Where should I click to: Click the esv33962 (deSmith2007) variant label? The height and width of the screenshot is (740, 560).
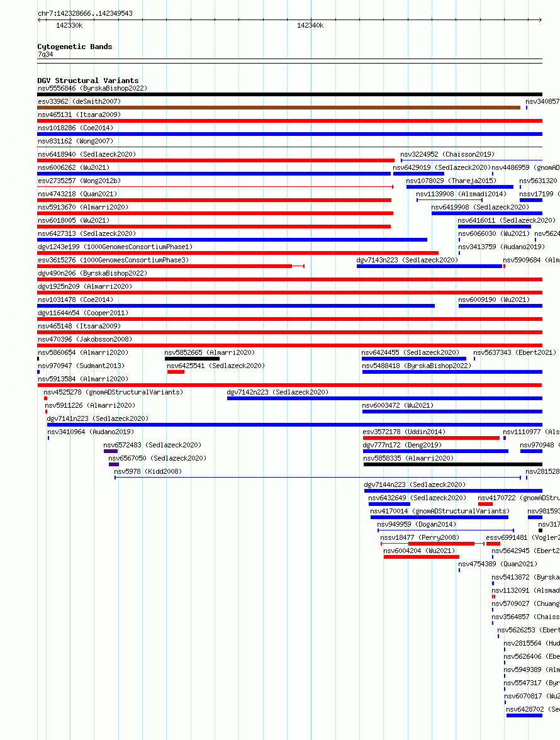click(x=79, y=101)
